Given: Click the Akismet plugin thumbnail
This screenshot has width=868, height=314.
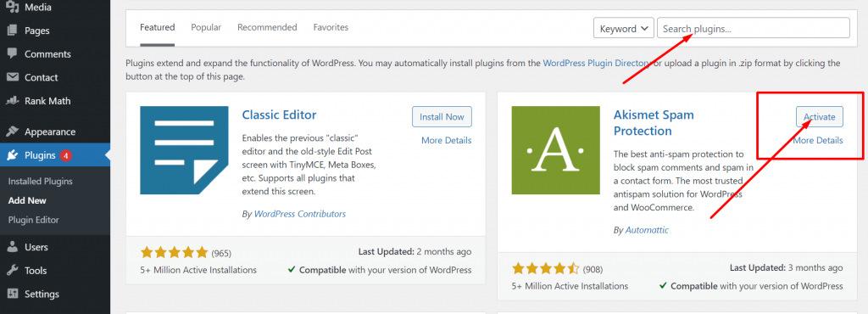Looking at the screenshot, I should [556, 150].
